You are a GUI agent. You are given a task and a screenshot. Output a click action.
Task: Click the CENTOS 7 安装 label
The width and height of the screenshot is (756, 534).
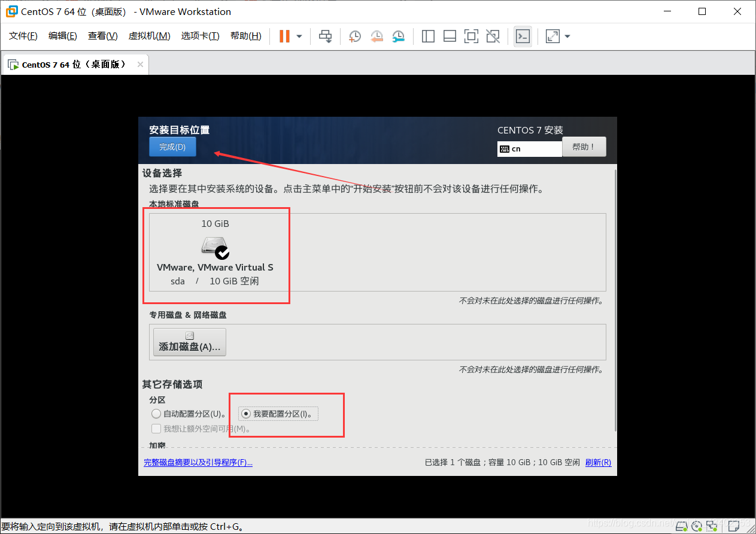[530, 130]
